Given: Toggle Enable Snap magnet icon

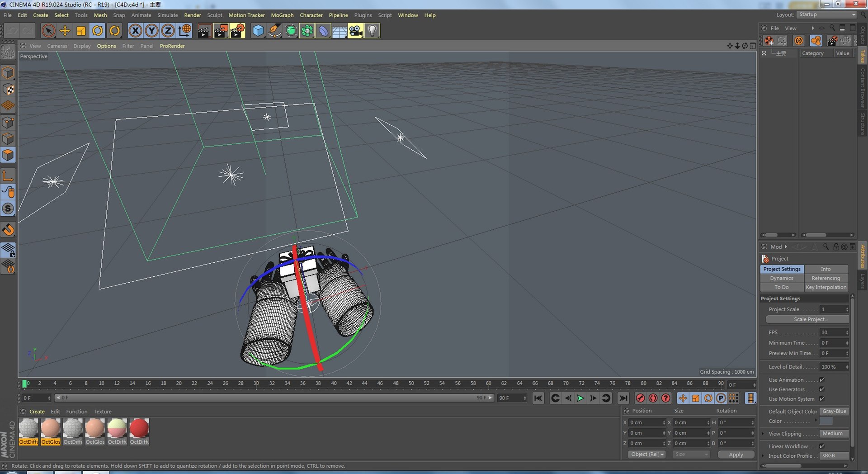Looking at the screenshot, I should click(8, 230).
